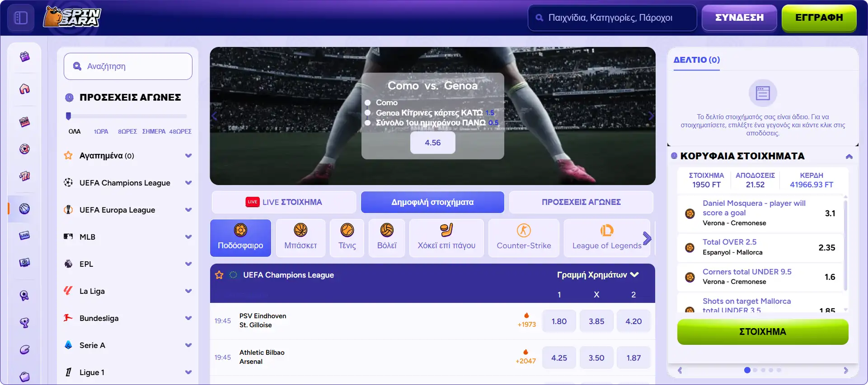Favorite the UEFA Champions League star icon
868x385 pixels.
(219, 275)
